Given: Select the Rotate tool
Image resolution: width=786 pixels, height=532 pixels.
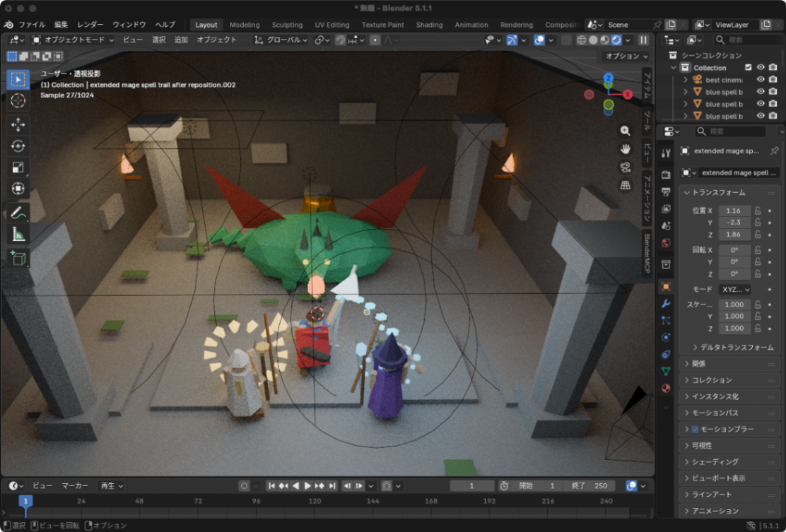Looking at the screenshot, I should coord(18,146).
